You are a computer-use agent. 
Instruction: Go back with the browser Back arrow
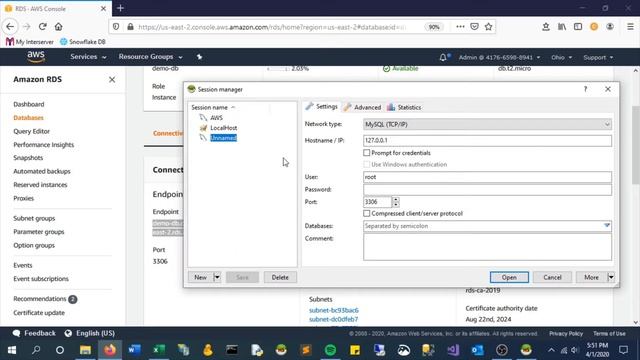point(10,27)
